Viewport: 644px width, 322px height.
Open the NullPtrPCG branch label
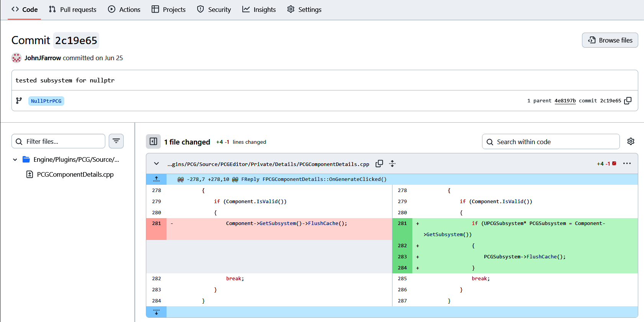[x=46, y=101]
